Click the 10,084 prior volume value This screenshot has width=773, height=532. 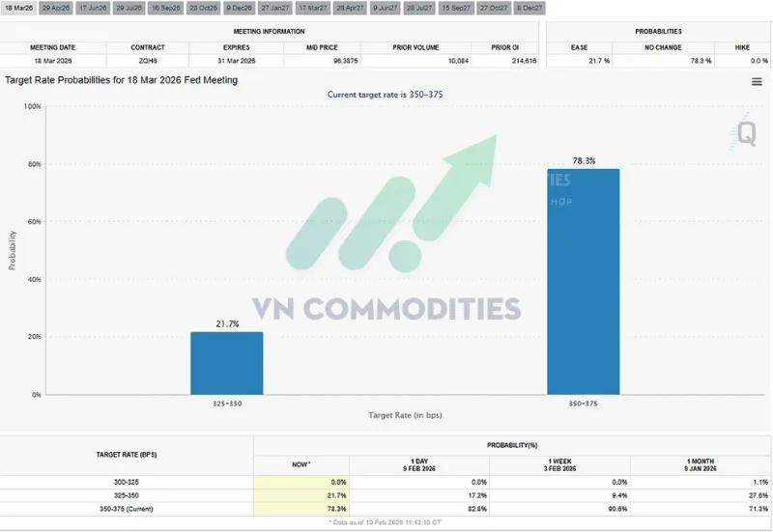tap(458, 61)
